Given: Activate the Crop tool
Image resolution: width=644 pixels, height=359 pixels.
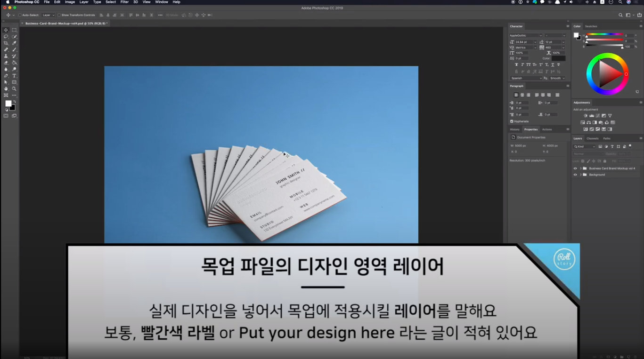Looking at the screenshot, I should click(x=6, y=43).
